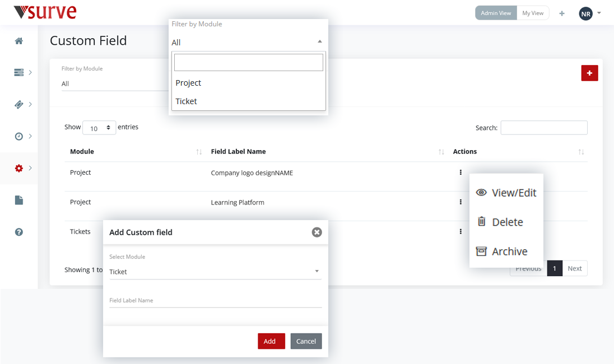Expand chevron next to clock icon
Image resolution: width=614 pixels, height=364 pixels.
pos(30,136)
